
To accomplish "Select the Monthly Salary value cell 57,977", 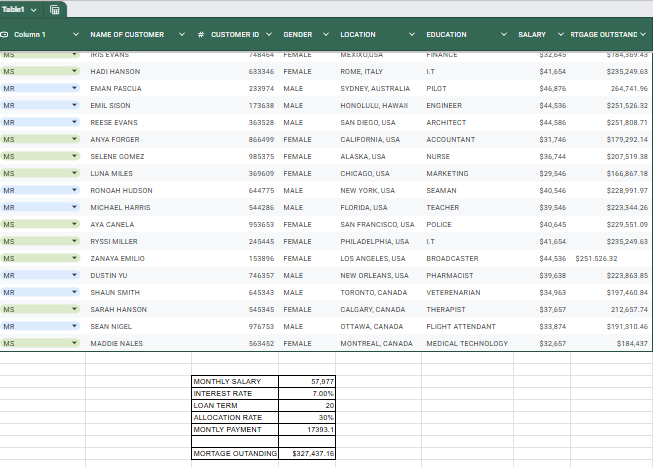I will (308, 382).
